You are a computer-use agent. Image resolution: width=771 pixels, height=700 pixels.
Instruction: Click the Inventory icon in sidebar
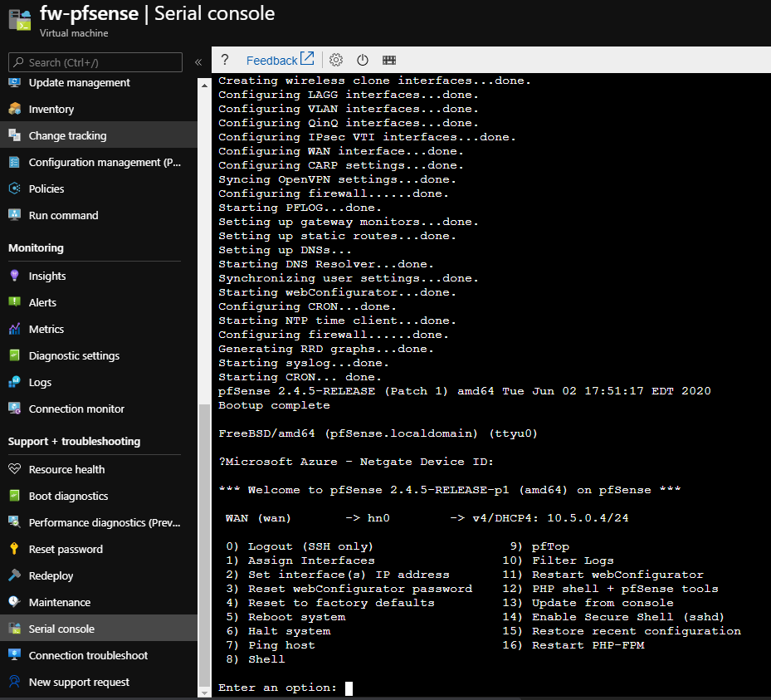[14, 109]
